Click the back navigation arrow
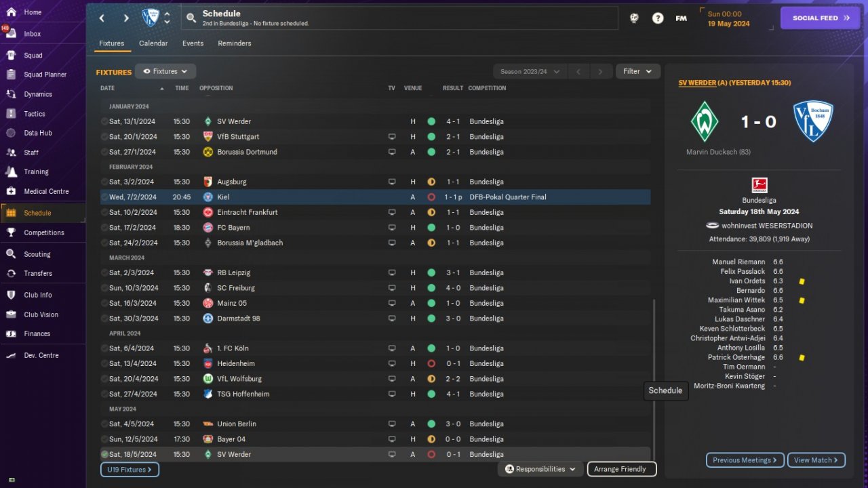The height and width of the screenshot is (488, 868). pyautogui.click(x=102, y=18)
